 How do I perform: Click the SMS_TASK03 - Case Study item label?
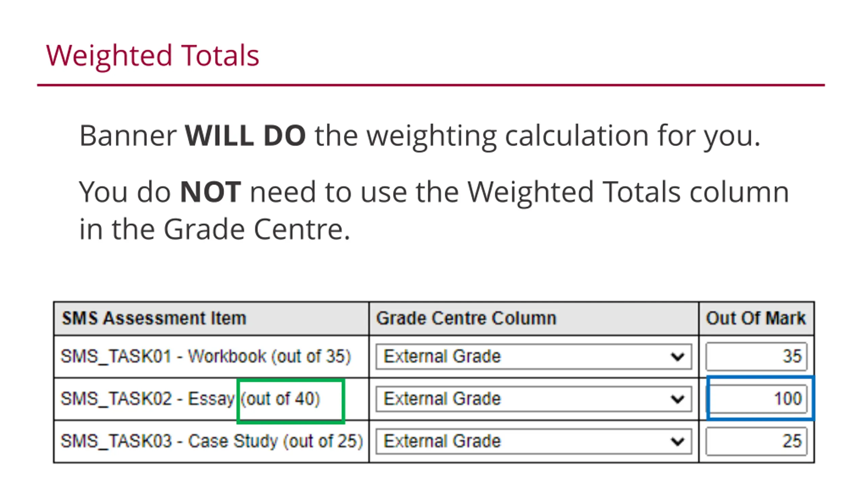[212, 441]
